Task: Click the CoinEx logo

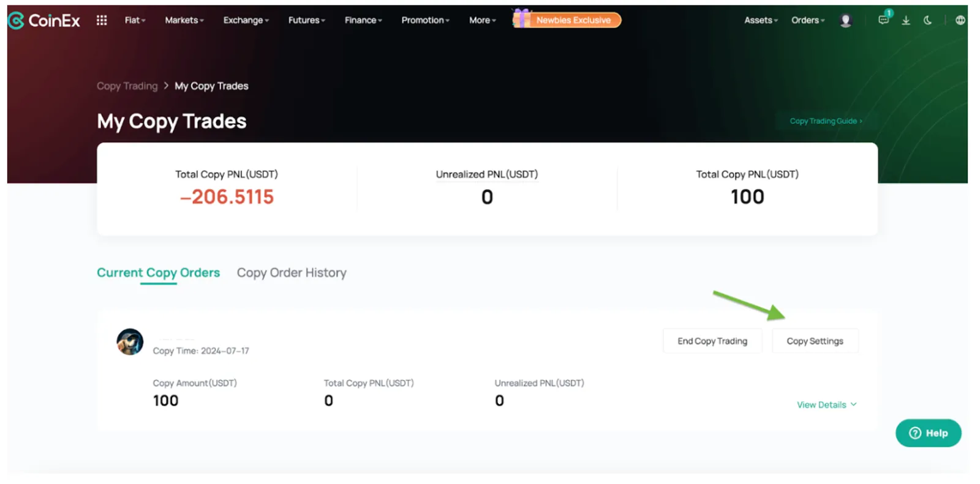Action: click(44, 21)
